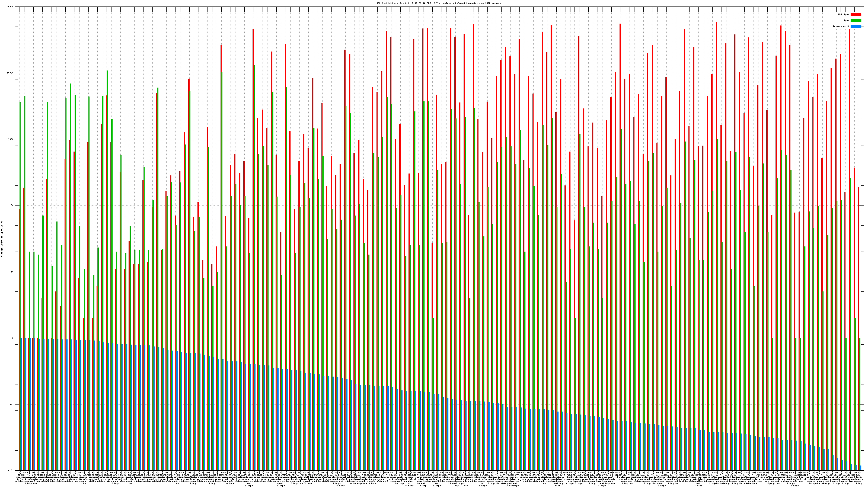Select the 'Not Spam' legend label
Screen dimensions: 868x488
tap(844, 14)
